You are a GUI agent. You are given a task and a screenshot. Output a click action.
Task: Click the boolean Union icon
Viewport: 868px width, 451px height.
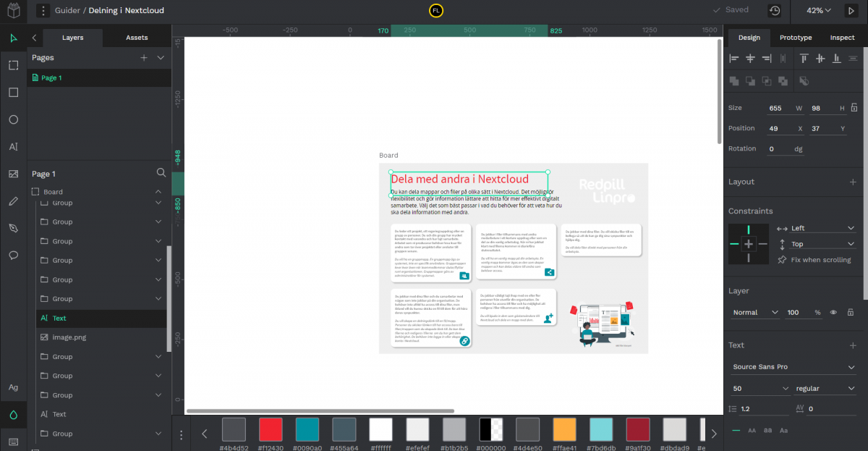[x=734, y=81]
